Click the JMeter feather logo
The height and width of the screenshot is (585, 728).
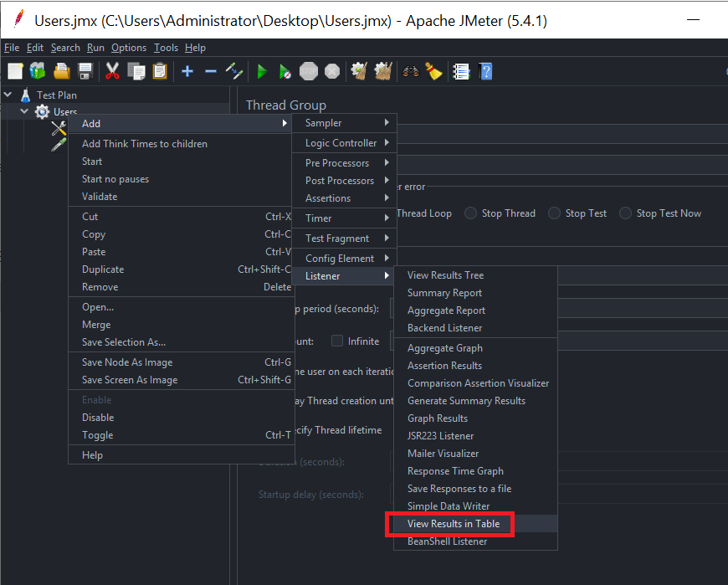(x=19, y=19)
